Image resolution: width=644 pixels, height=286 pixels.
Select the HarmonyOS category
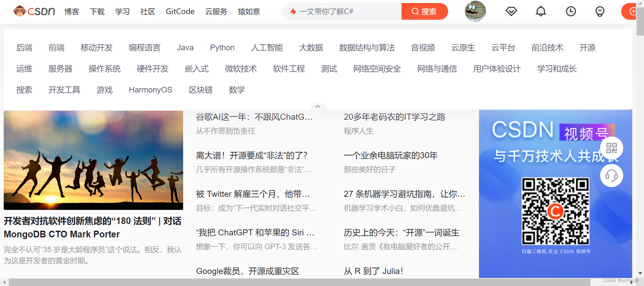(150, 90)
